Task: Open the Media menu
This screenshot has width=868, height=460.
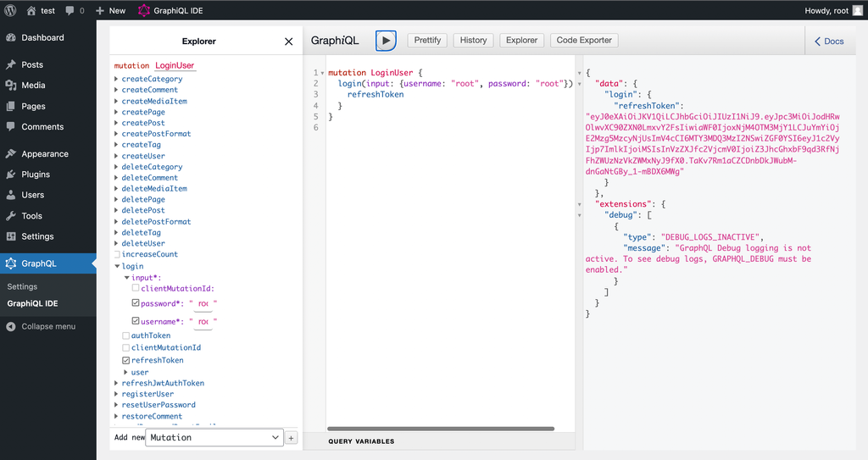Action: [x=48, y=86]
